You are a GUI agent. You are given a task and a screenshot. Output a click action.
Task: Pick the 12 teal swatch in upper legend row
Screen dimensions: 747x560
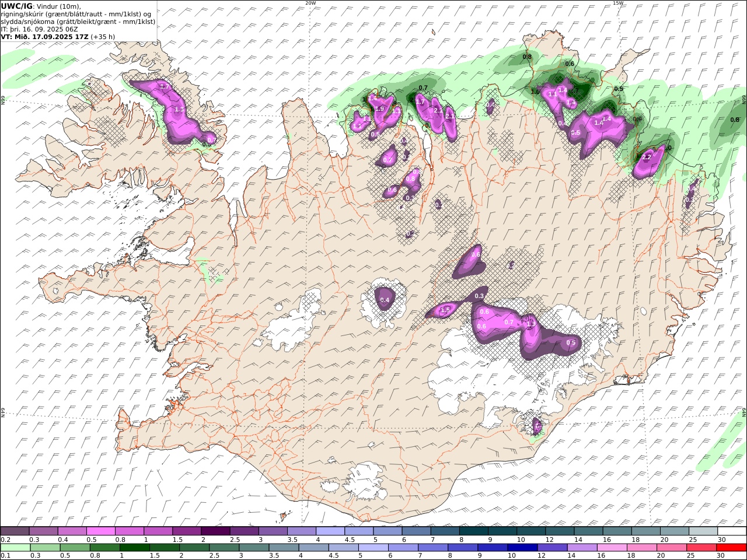point(560,531)
